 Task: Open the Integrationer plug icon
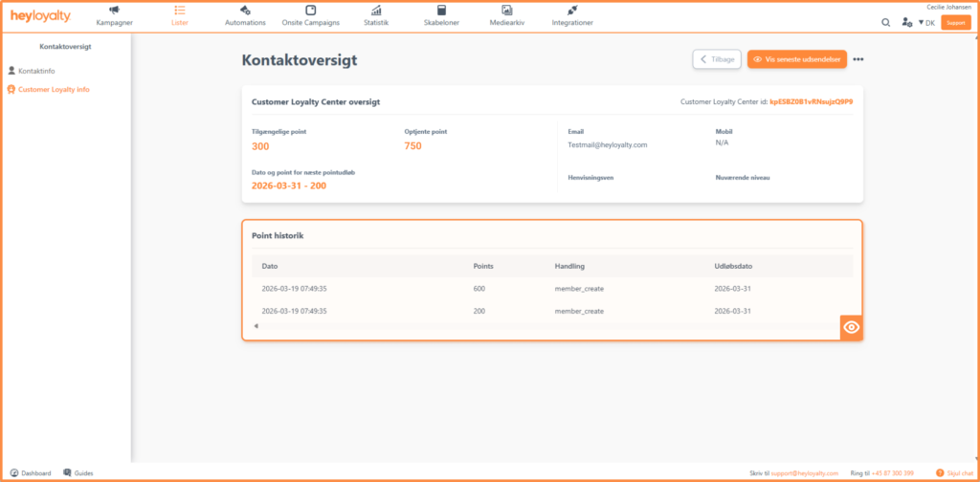572,10
